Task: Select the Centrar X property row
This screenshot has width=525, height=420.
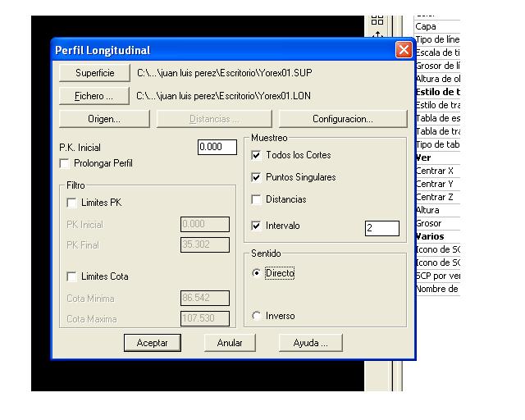Action: (x=437, y=171)
